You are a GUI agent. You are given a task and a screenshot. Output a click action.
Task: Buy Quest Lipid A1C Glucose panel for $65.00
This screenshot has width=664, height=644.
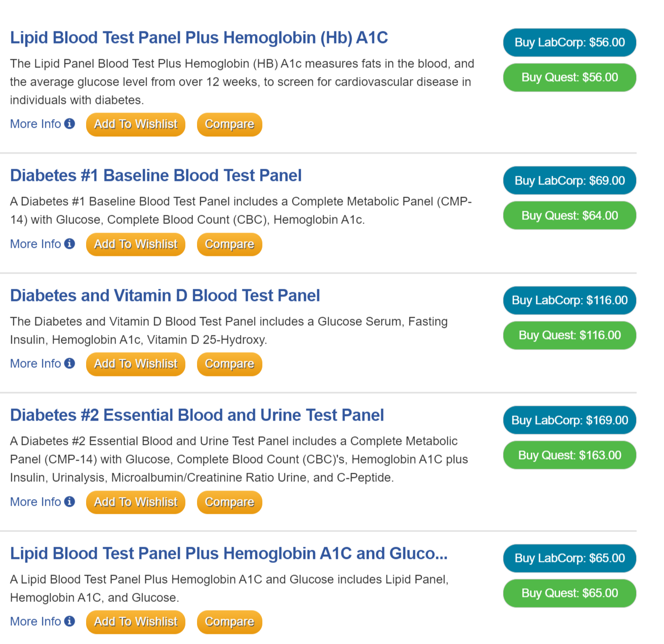(569, 593)
